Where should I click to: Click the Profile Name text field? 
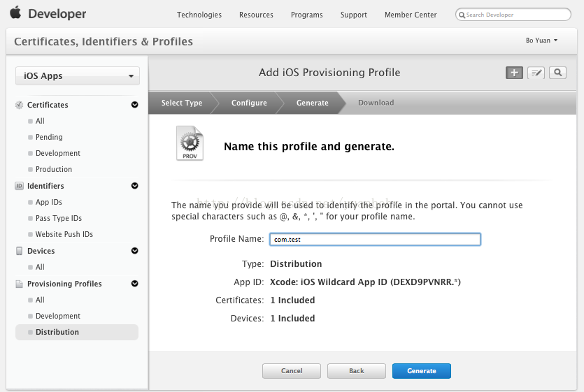pos(375,239)
